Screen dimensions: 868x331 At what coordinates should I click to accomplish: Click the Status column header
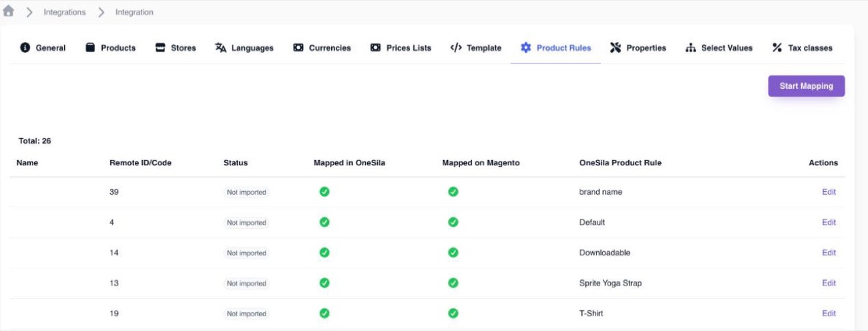236,162
